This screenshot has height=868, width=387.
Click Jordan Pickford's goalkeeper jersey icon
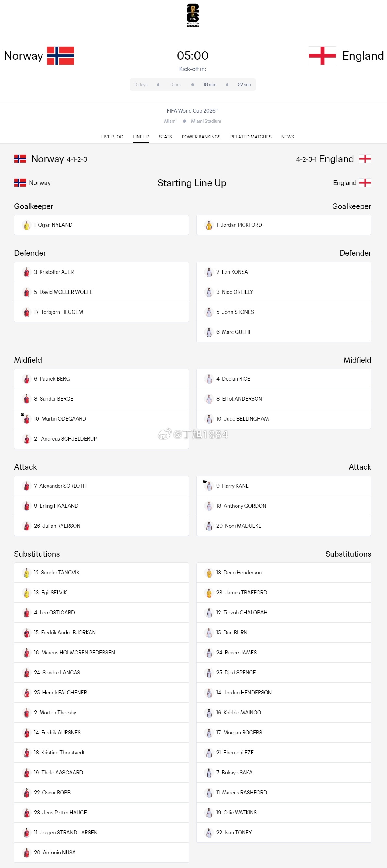[209, 225]
